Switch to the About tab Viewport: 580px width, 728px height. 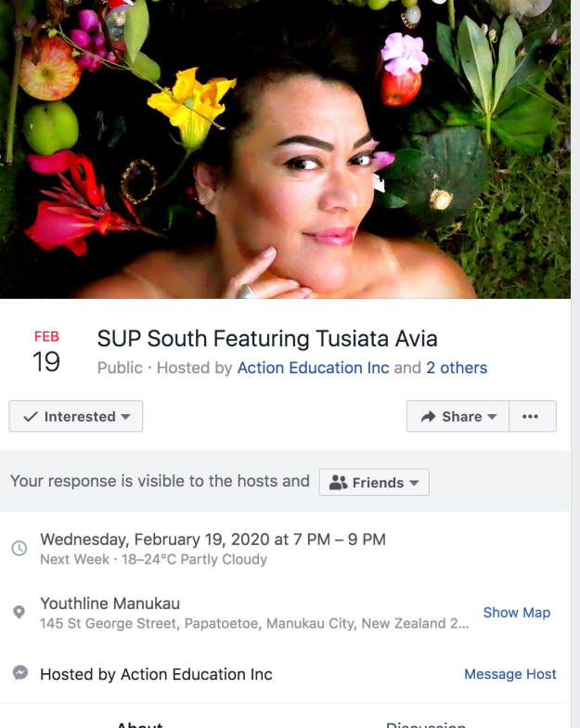click(x=139, y=723)
